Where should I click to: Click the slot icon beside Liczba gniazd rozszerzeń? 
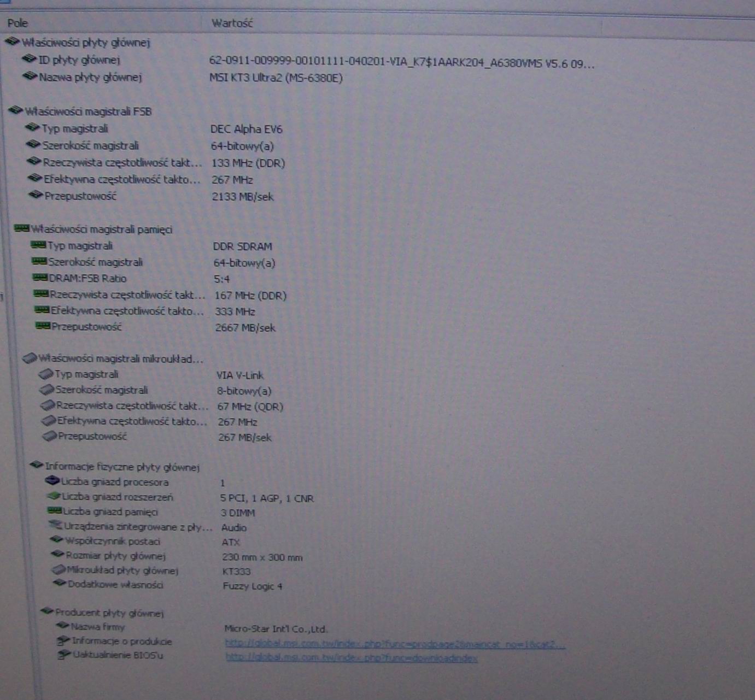pos(54,496)
